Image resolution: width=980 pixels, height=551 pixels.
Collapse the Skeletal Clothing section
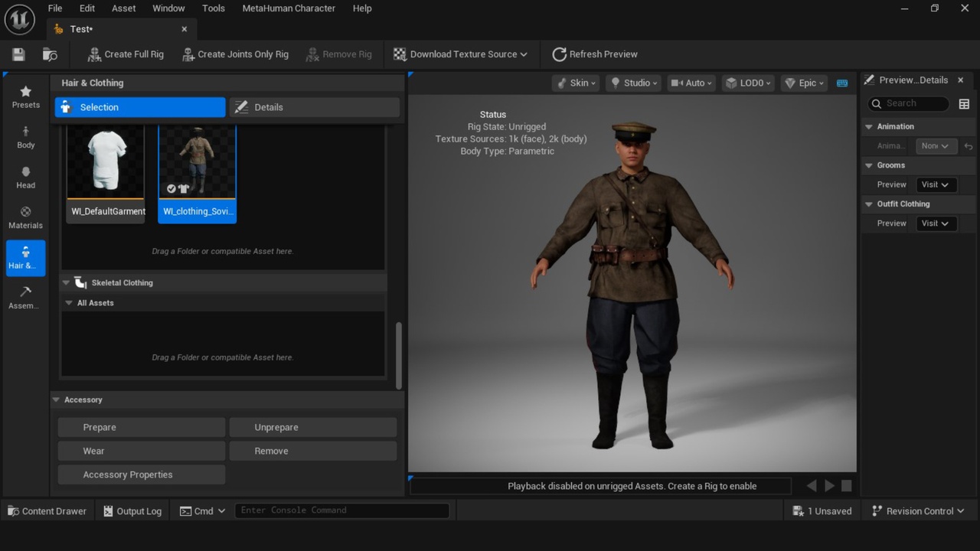pos(66,282)
